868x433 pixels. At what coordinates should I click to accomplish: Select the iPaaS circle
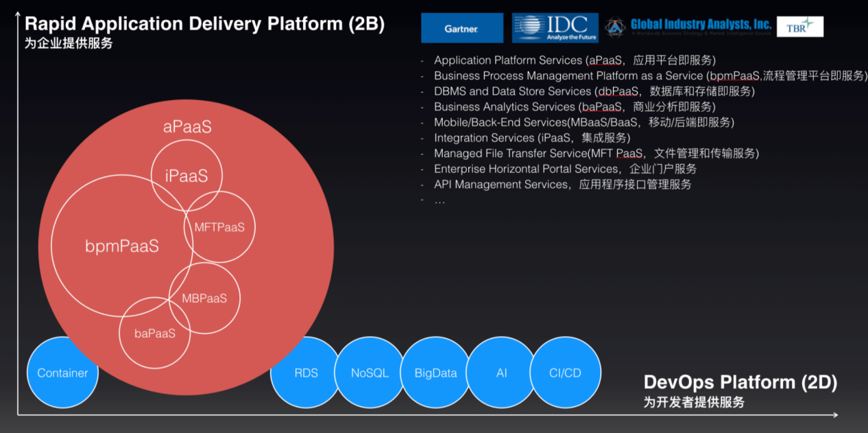pos(186,176)
